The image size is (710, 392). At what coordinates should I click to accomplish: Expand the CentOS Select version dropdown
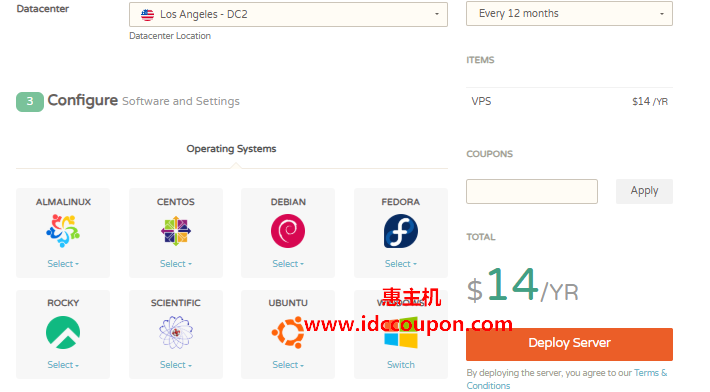(176, 264)
